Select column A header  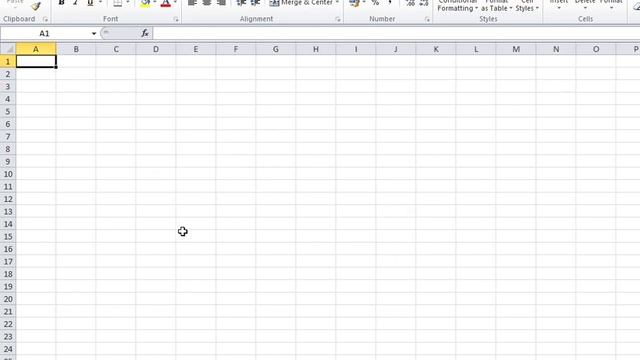36,49
